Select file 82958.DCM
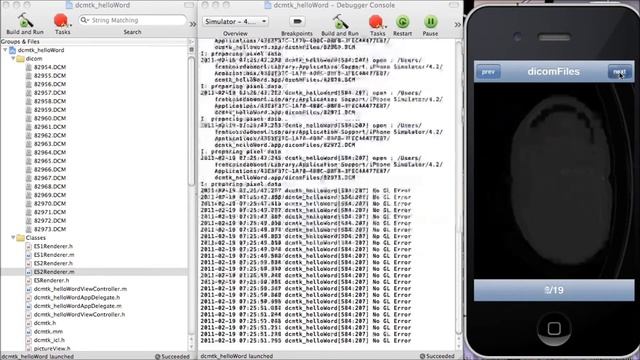 [x=50, y=101]
